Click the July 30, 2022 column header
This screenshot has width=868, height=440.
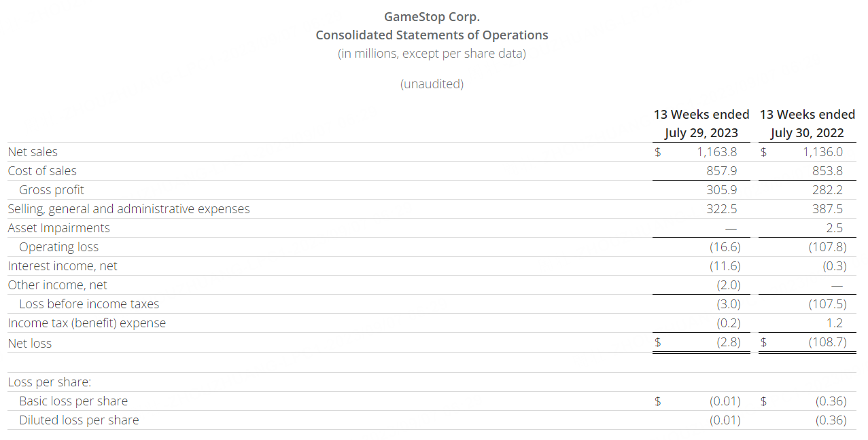807,133
